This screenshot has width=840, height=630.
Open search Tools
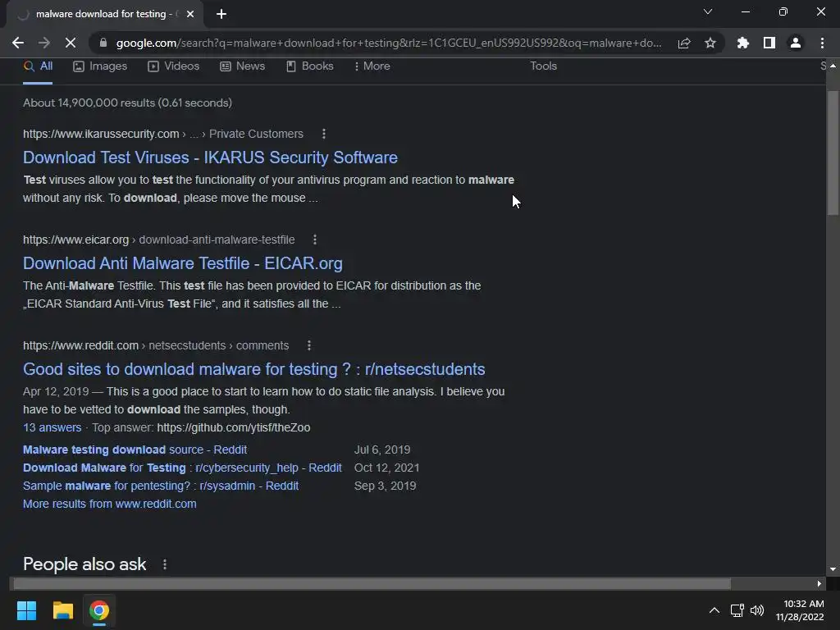(x=543, y=66)
